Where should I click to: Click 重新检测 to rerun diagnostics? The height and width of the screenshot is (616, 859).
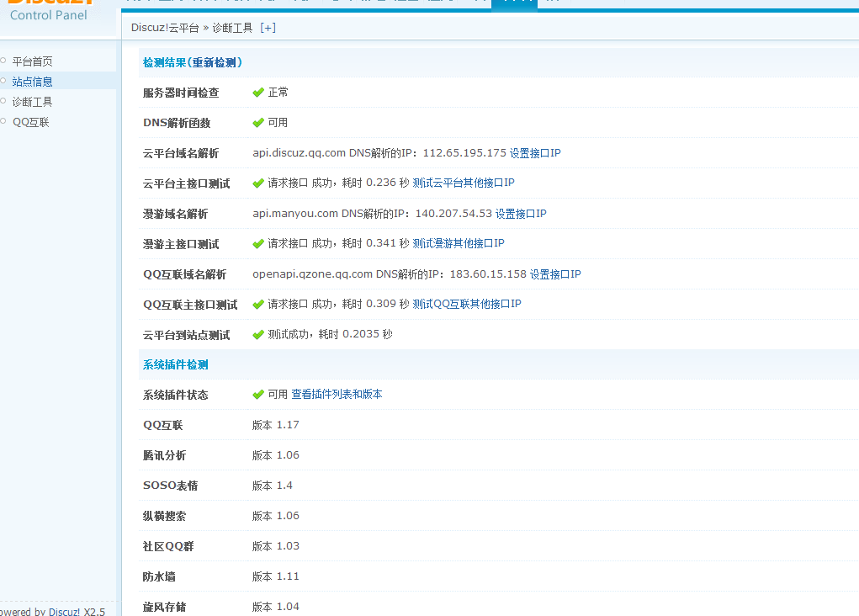(214, 63)
